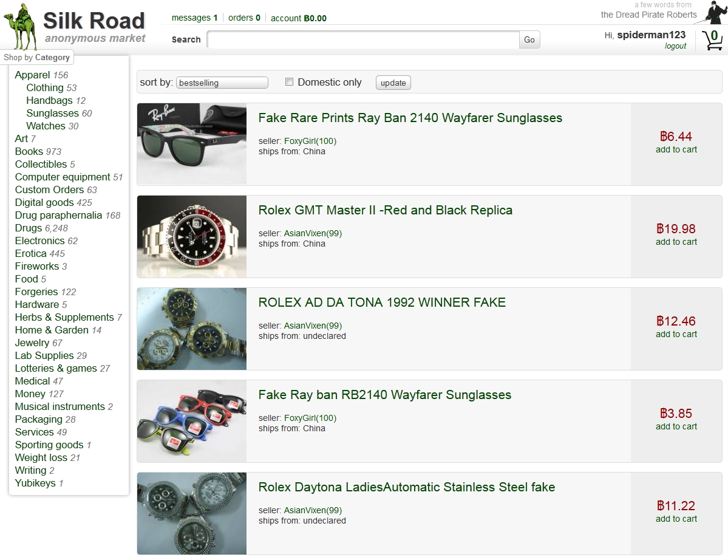Image resolution: width=728 pixels, height=560 pixels.
Task: Open the messages link
Action: click(194, 18)
